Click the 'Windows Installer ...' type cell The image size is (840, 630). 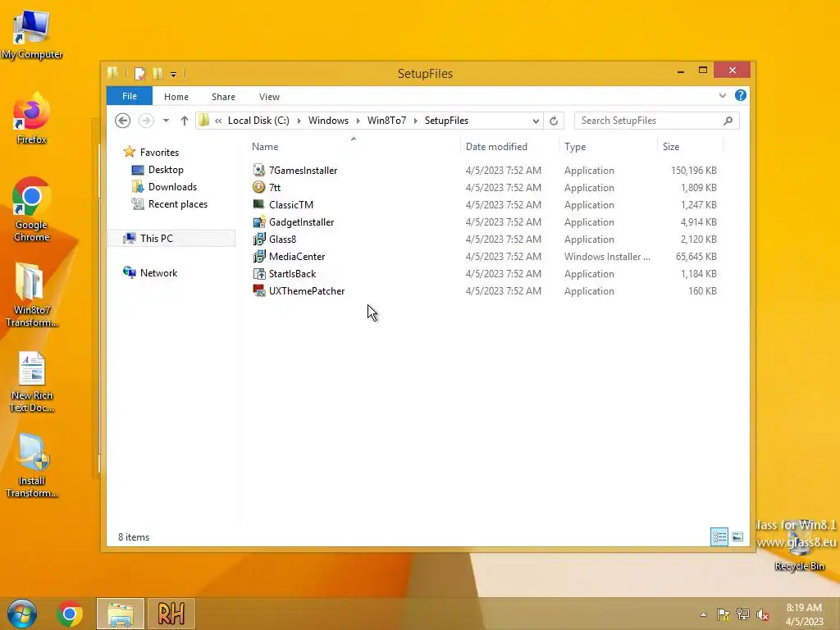click(607, 257)
